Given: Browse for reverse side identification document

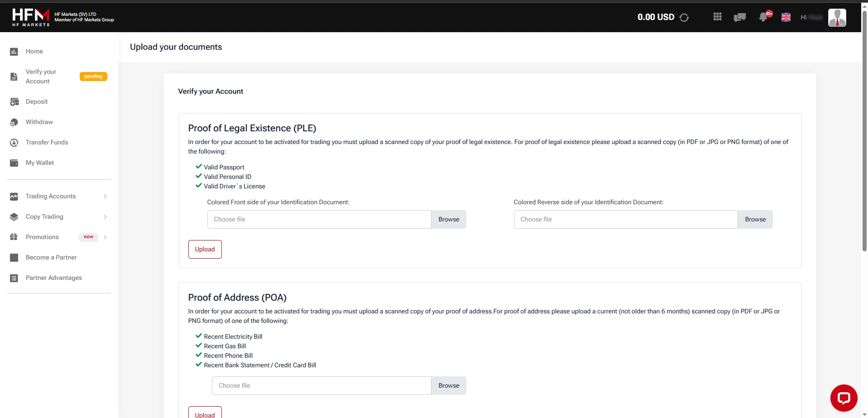Looking at the screenshot, I should (x=755, y=220).
